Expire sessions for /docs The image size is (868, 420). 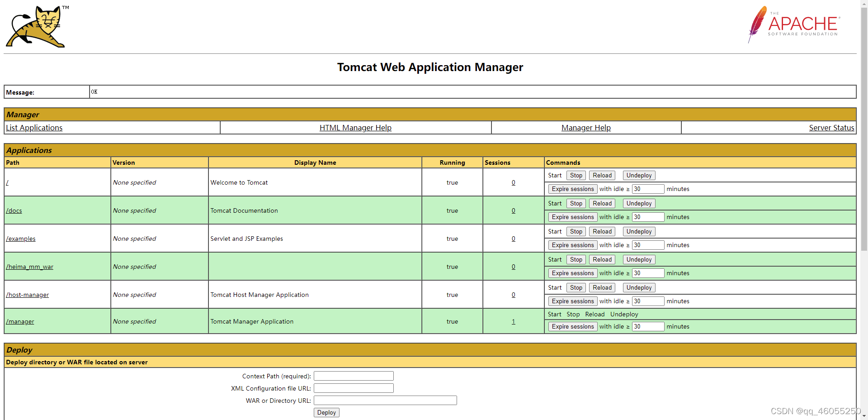(573, 217)
